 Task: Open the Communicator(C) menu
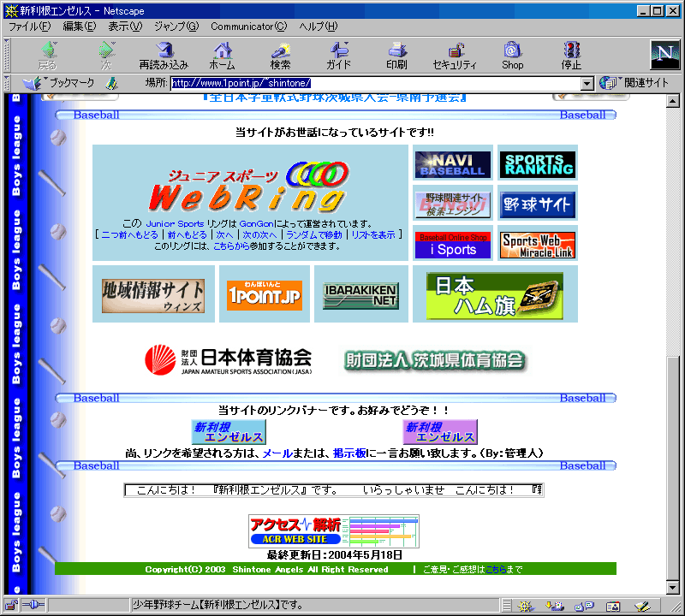[x=249, y=27]
